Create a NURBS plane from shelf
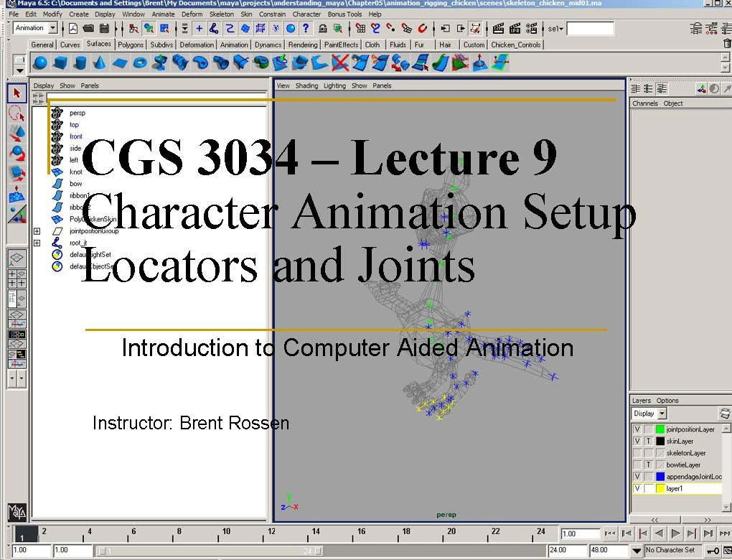The image size is (732, 560). click(x=120, y=62)
